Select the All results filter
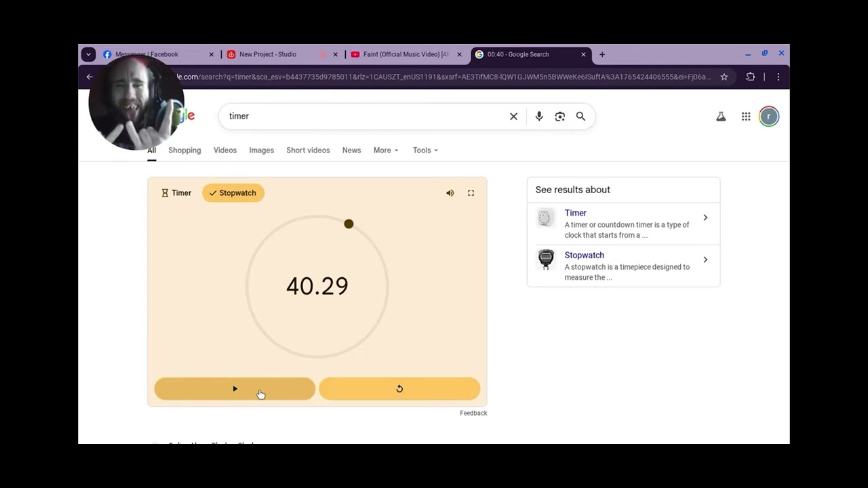Viewport: 868px width, 488px height. coord(152,150)
